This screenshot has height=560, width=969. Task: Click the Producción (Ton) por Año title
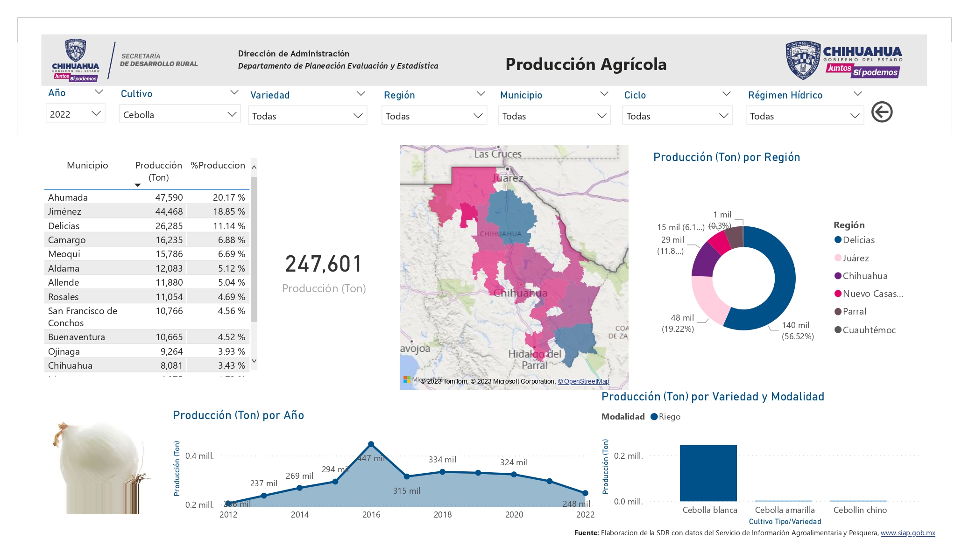pyautogui.click(x=238, y=415)
